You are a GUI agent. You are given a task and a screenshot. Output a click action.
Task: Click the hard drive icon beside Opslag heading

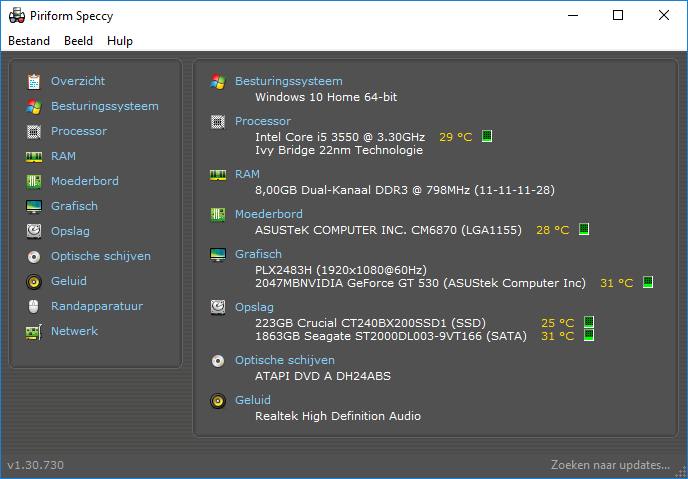coord(218,307)
